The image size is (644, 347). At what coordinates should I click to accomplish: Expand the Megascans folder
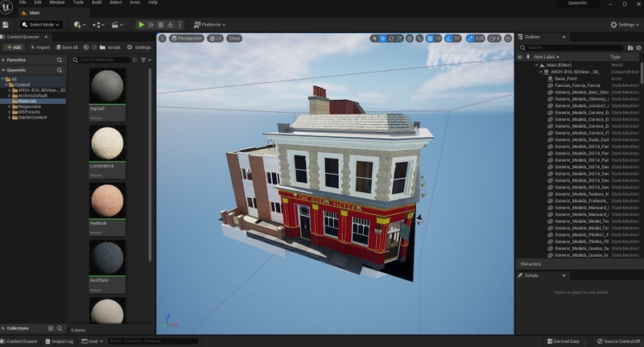tap(10, 106)
